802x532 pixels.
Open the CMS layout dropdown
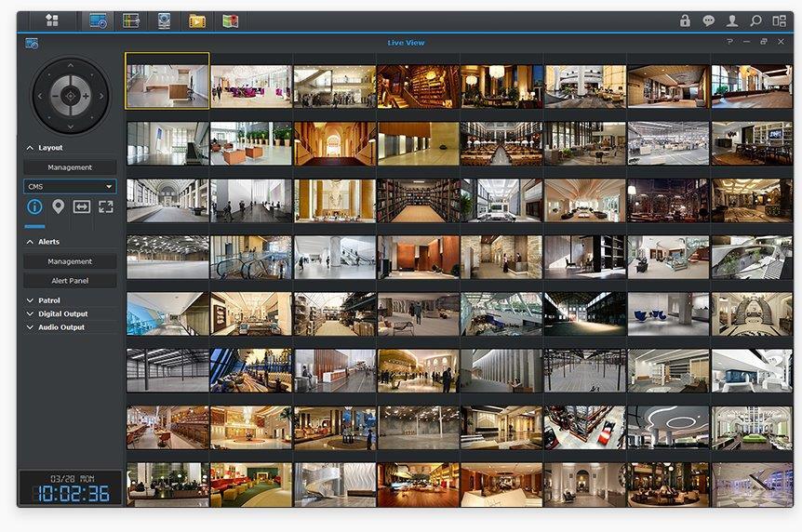[x=71, y=187]
